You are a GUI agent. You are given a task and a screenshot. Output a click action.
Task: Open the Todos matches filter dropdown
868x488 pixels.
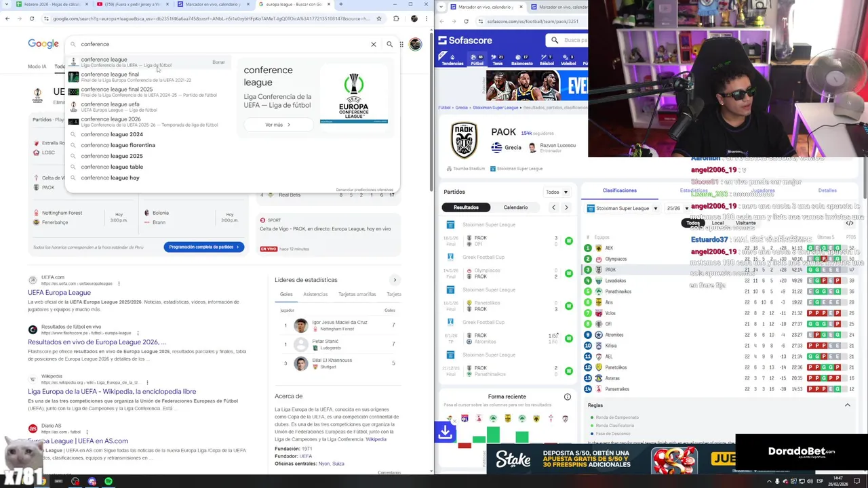557,192
